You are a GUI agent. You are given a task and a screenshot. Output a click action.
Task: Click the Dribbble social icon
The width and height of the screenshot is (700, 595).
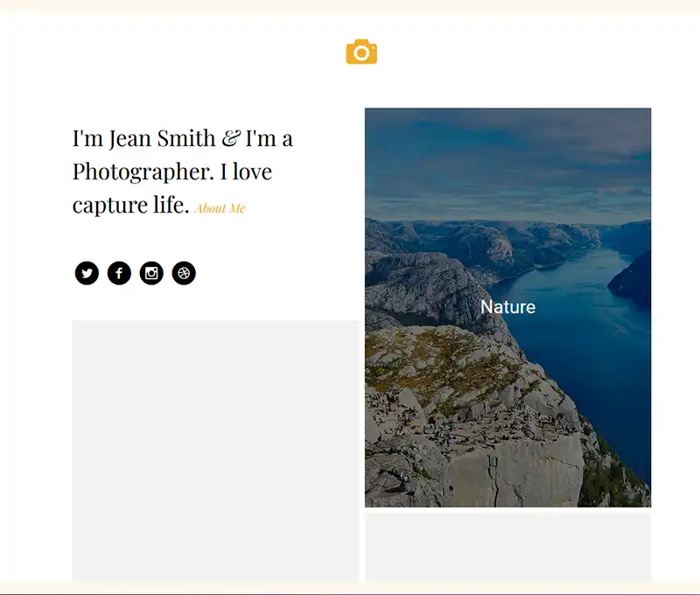point(184,273)
